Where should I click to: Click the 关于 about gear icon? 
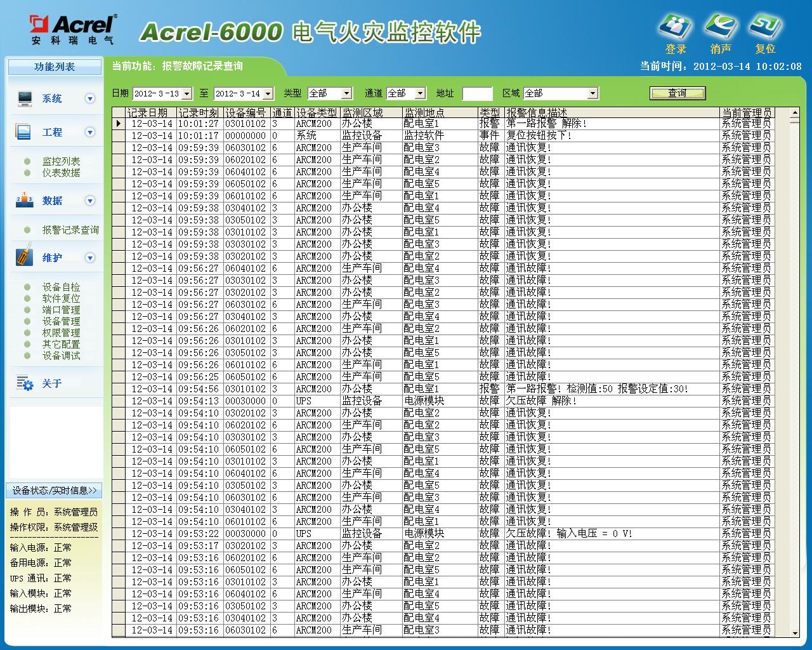coord(25,383)
